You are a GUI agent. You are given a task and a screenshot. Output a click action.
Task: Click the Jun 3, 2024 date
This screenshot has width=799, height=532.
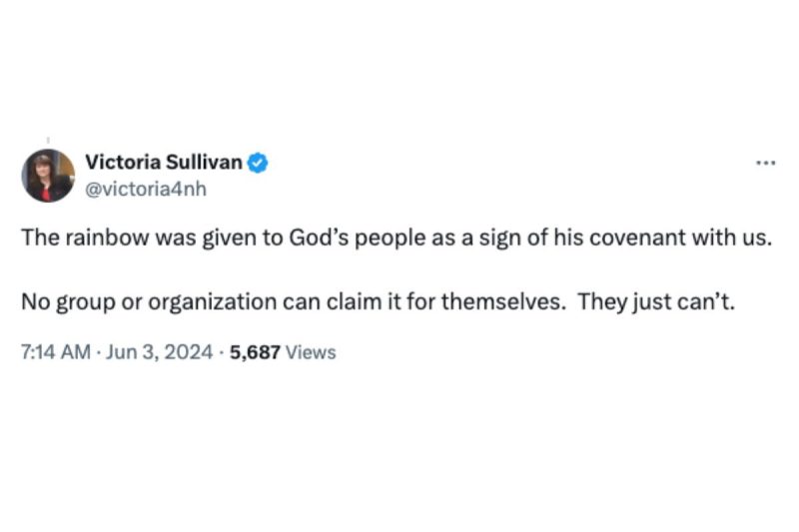[152, 352]
